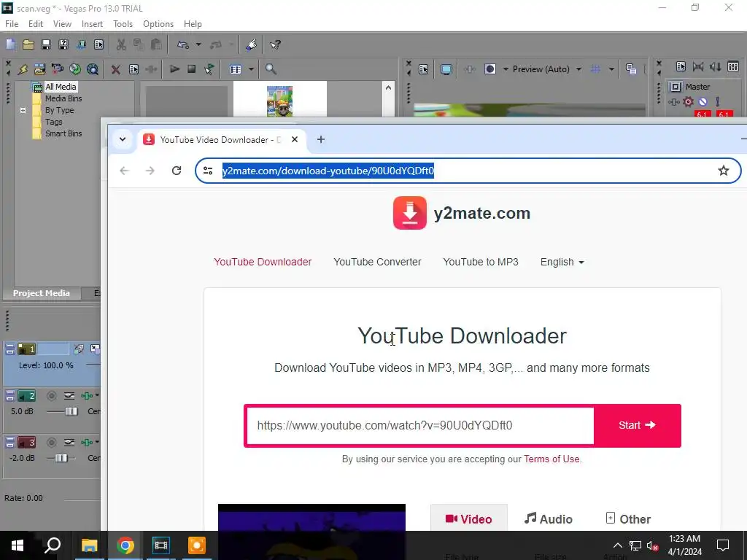Select the media thumbnail in Project Media
The width and height of the screenshot is (747, 560).
click(279, 101)
